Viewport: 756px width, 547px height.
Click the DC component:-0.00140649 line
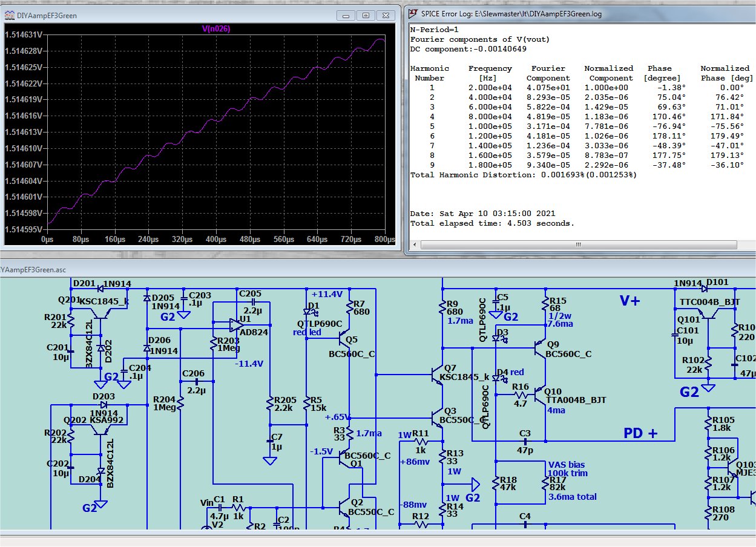coord(469,49)
